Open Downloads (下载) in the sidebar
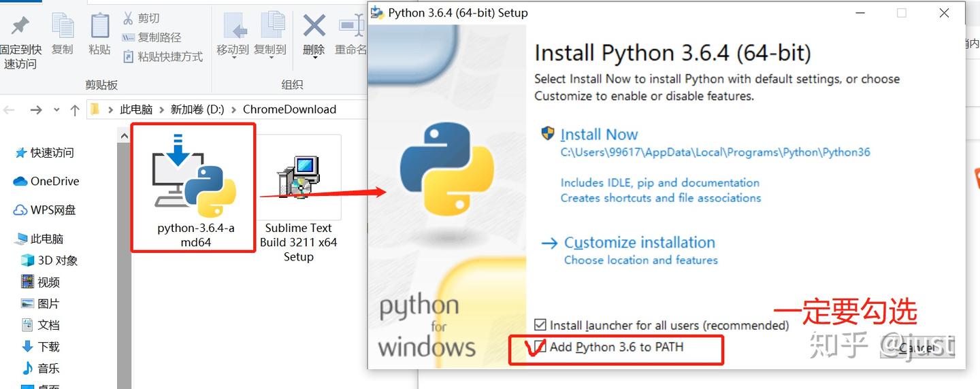The height and width of the screenshot is (389, 980). pyautogui.click(x=40, y=347)
